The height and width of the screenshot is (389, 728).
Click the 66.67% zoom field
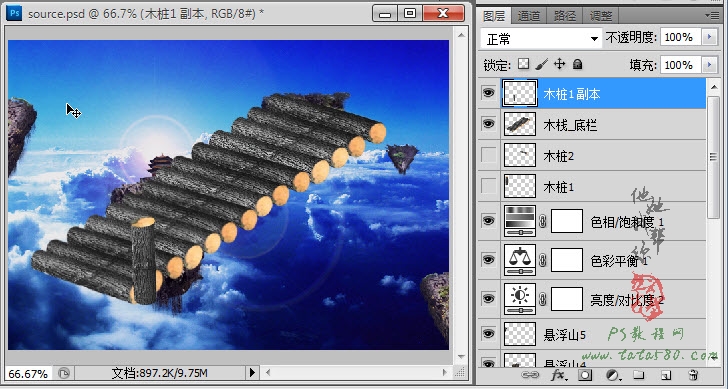click(29, 373)
